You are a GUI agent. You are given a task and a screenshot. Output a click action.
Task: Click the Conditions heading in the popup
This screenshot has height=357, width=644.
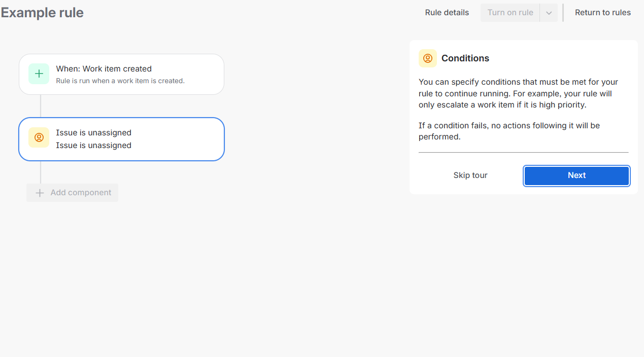(x=465, y=58)
